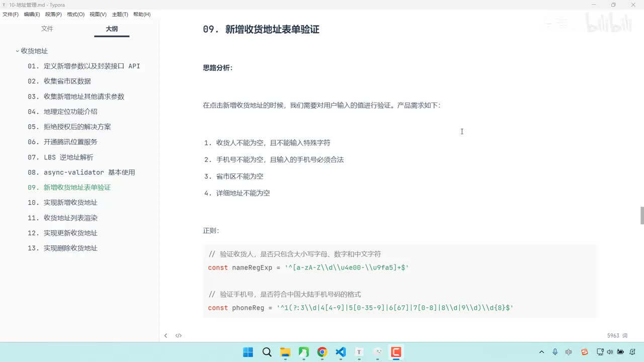Open the green app icon in taskbar
Image resolution: width=644 pixels, height=362 pixels.
304,352
